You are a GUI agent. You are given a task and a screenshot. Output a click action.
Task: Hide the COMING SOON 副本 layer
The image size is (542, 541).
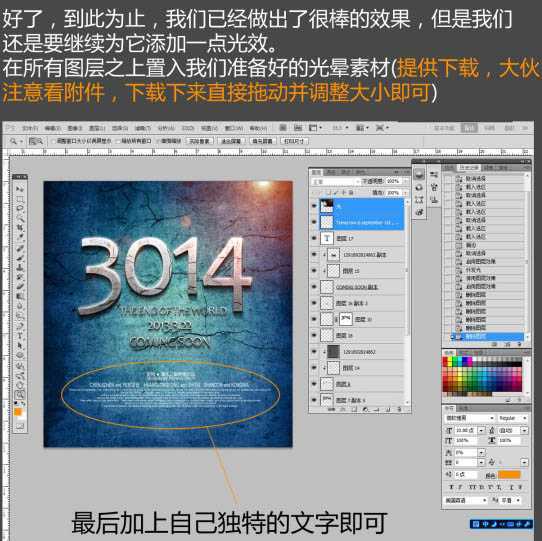pos(314,287)
